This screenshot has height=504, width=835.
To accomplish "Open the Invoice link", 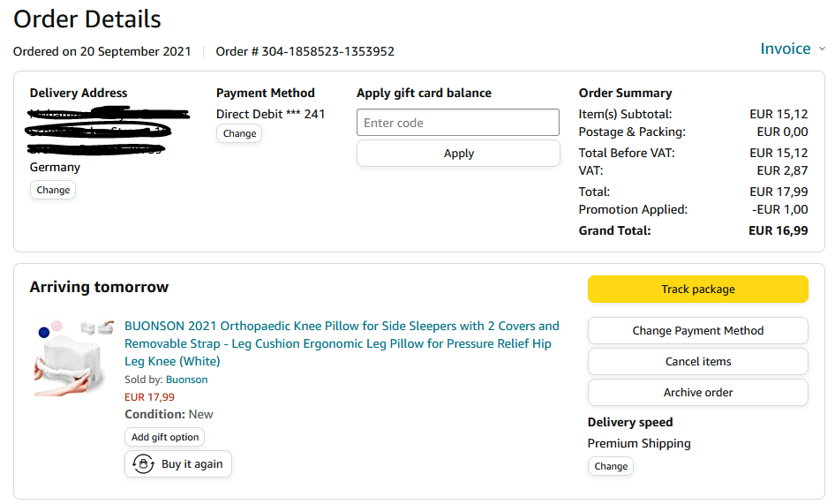I will 785,49.
